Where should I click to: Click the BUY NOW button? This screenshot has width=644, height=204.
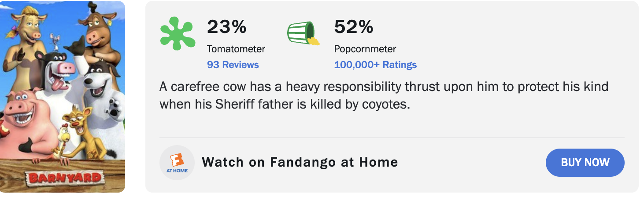pyautogui.click(x=585, y=162)
